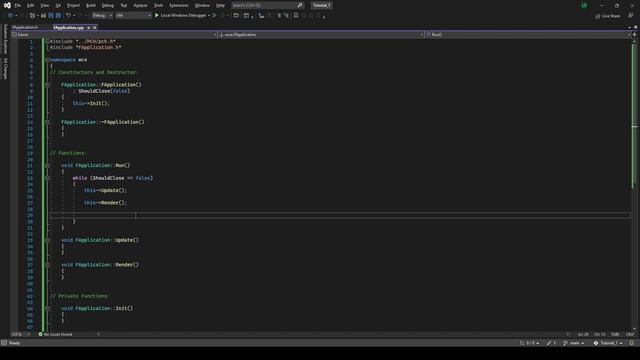The height and width of the screenshot is (360, 640).
Task: Open the wce::FApplication type dropdown
Action: click(x=321, y=35)
